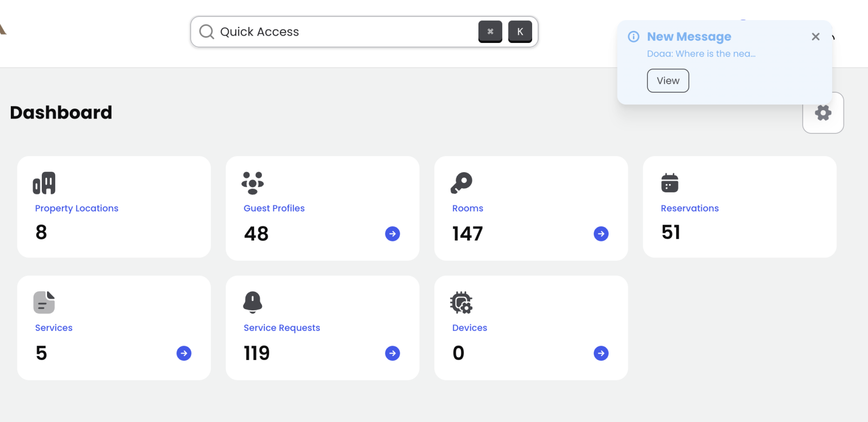This screenshot has height=422, width=868.
Task: Go to Devices using arrow button
Action: click(x=601, y=353)
